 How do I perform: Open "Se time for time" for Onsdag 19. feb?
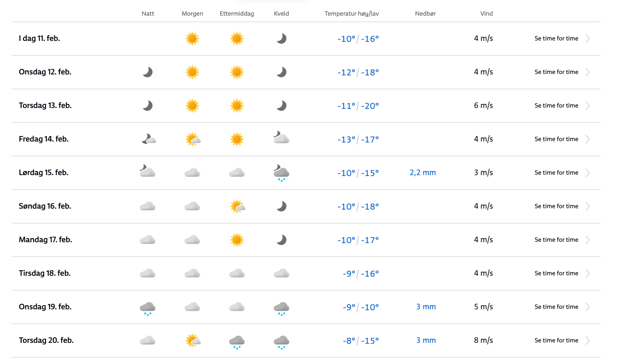click(556, 307)
